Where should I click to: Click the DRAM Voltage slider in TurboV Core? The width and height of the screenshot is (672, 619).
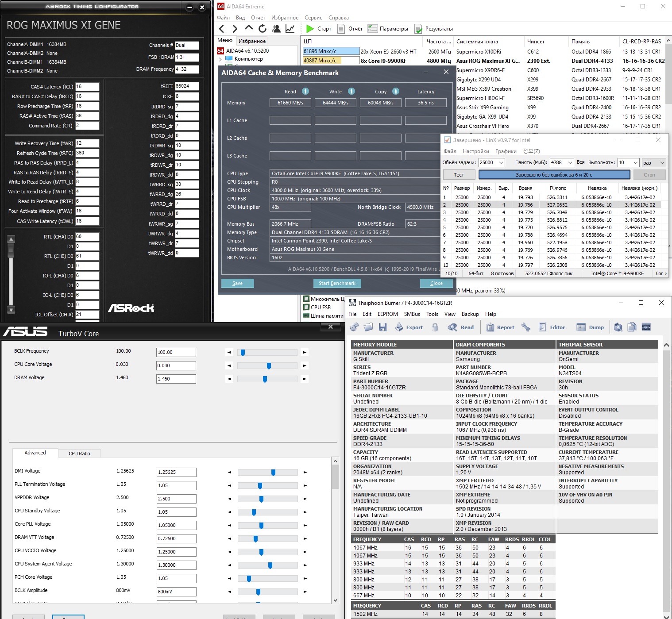267,379
